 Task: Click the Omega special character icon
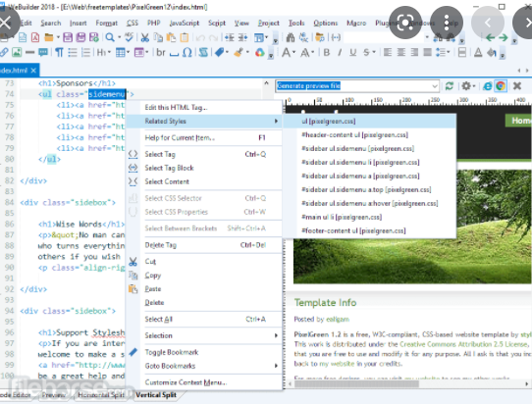coord(186,52)
